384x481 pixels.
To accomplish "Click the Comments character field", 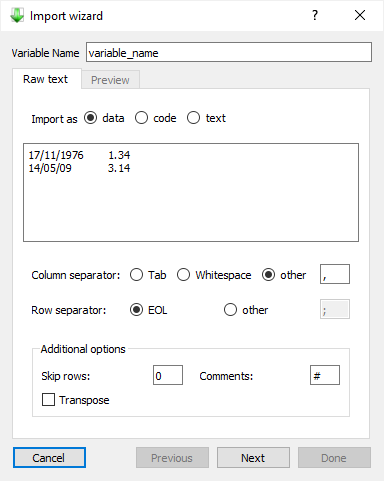I will (325, 375).
